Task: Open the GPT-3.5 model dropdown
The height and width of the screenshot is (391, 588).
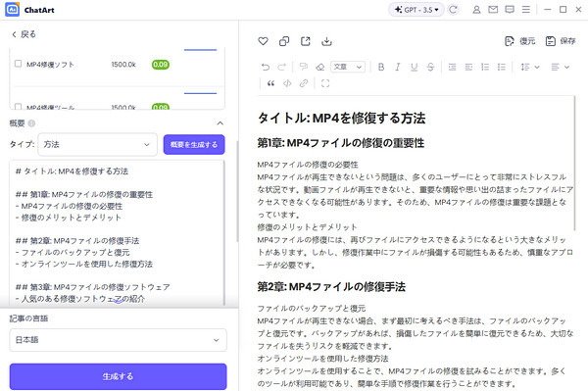Action: click(416, 10)
